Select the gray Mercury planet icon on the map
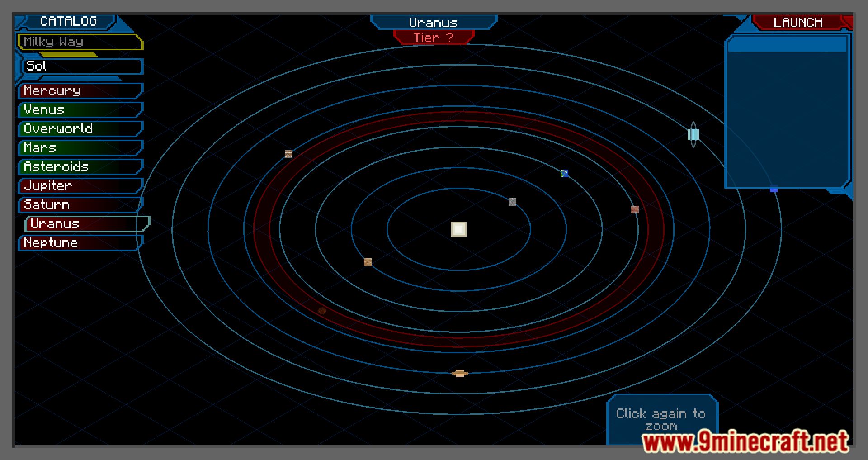Image resolution: width=868 pixels, height=460 pixels. click(x=512, y=202)
